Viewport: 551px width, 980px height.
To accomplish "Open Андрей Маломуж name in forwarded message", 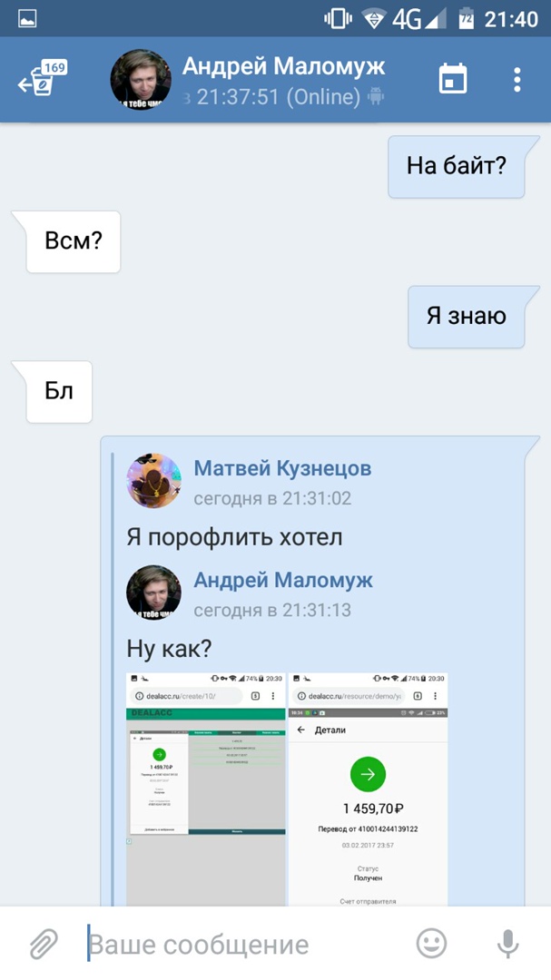I will pyautogui.click(x=283, y=579).
